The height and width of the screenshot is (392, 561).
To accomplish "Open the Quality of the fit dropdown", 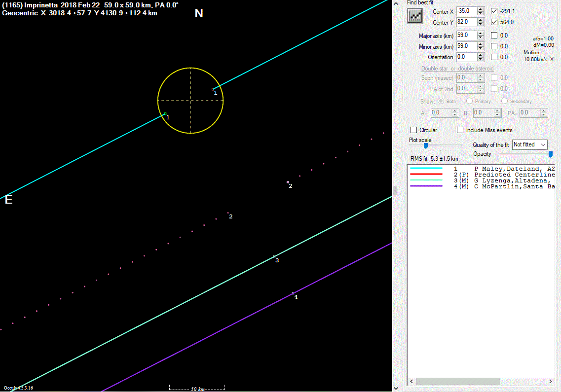I will pos(530,144).
